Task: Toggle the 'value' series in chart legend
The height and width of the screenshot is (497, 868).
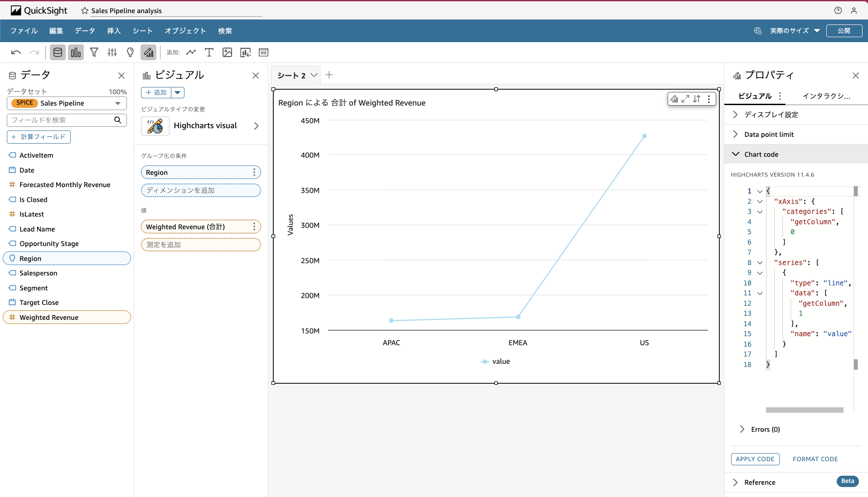Action: (495, 362)
